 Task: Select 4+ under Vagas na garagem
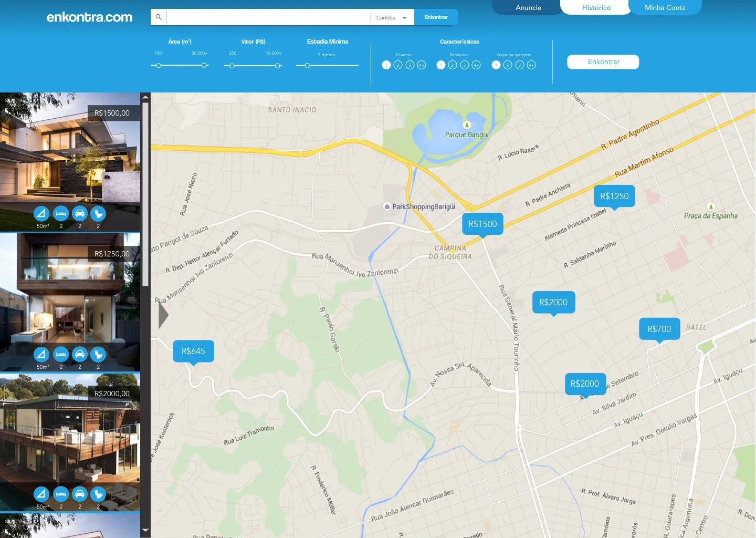pyautogui.click(x=531, y=65)
